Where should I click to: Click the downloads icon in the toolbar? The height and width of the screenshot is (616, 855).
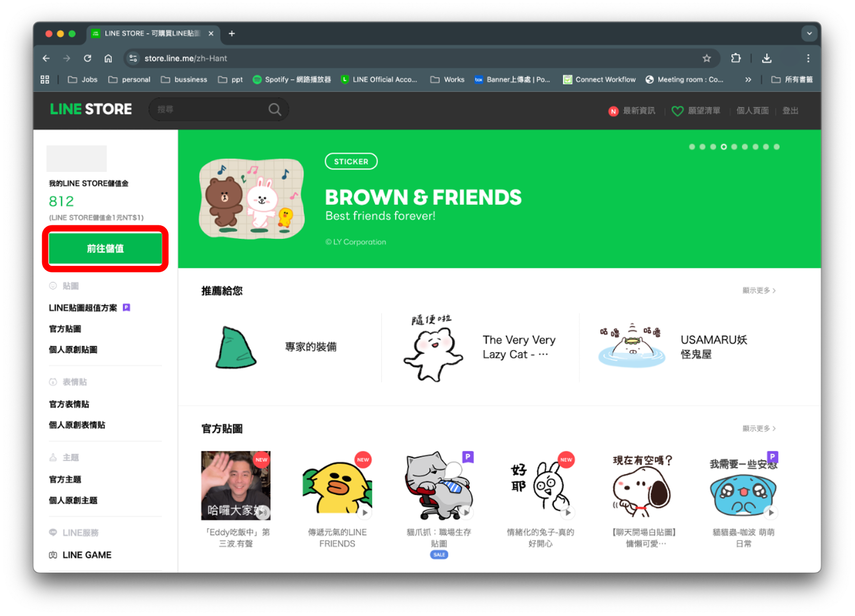pos(767,58)
